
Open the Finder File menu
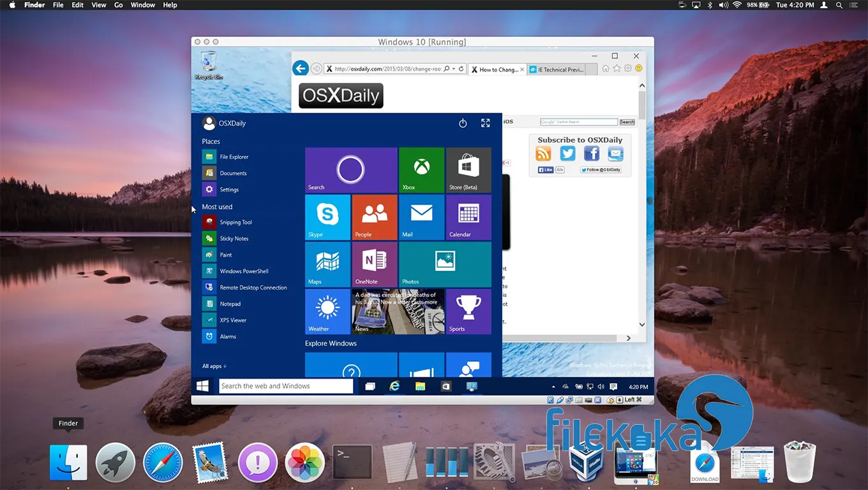[58, 5]
